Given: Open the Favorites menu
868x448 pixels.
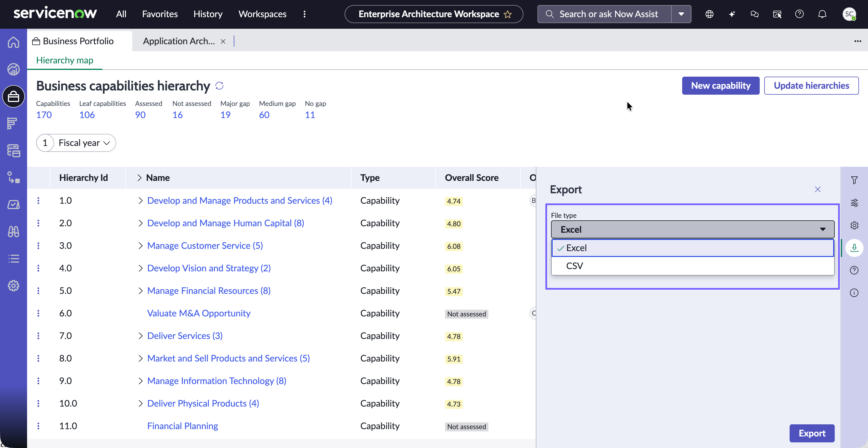Looking at the screenshot, I should click(160, 14).
